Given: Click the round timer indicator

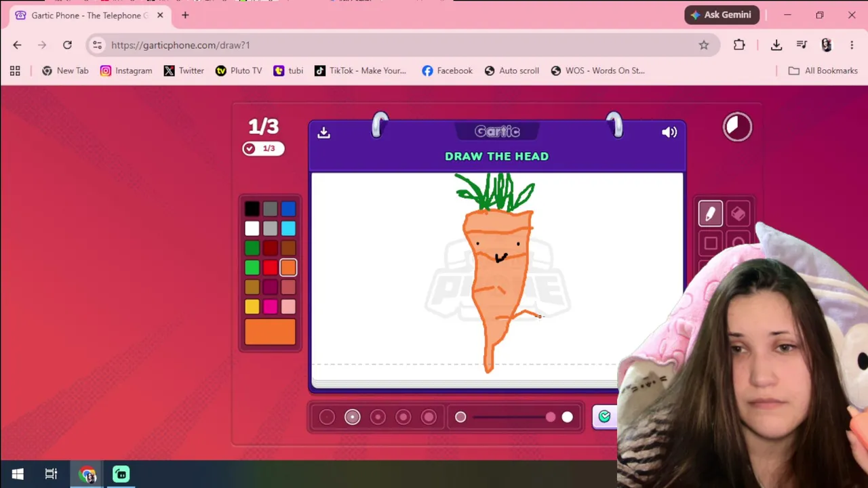Looking at the screenshot, I should (x=737, y=127).
